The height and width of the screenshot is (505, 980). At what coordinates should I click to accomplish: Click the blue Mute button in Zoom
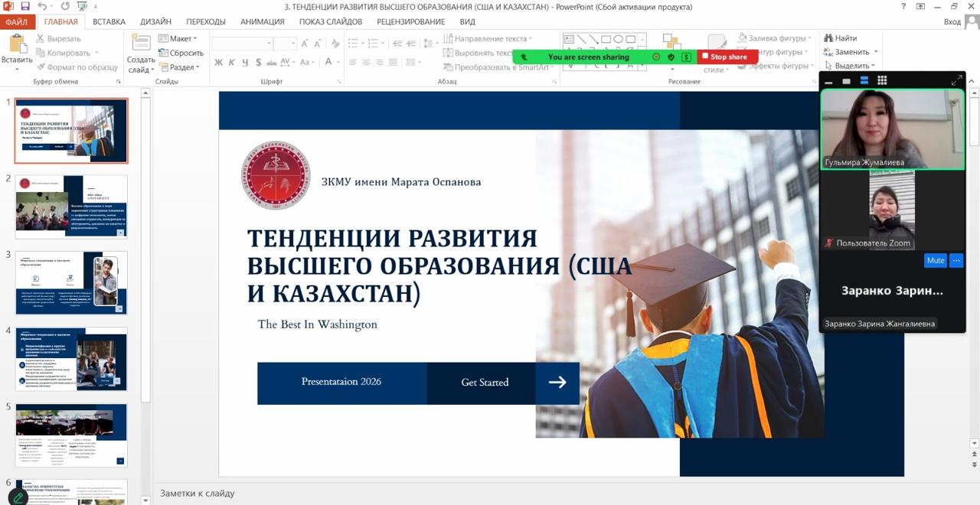(x=936, y=260)
